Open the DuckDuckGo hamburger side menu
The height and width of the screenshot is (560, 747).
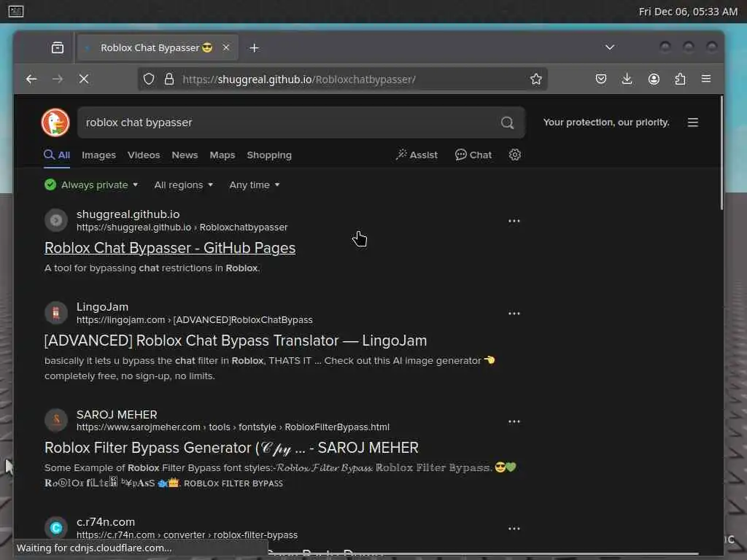693,122
